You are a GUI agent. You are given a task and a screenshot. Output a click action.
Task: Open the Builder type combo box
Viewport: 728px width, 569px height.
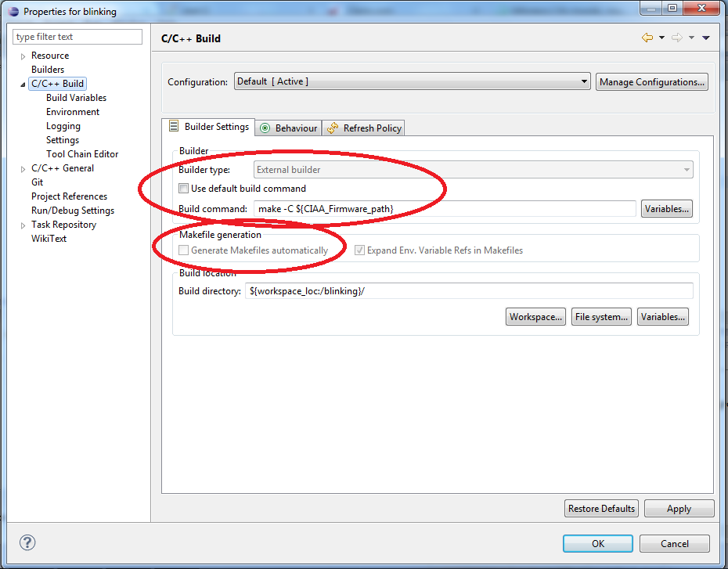pos(473,170)
